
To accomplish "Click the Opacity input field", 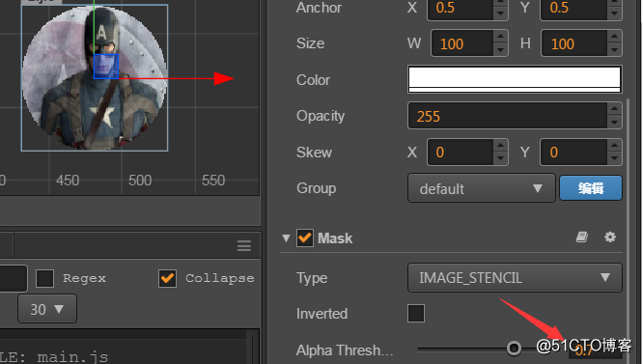I will [507, 116].
